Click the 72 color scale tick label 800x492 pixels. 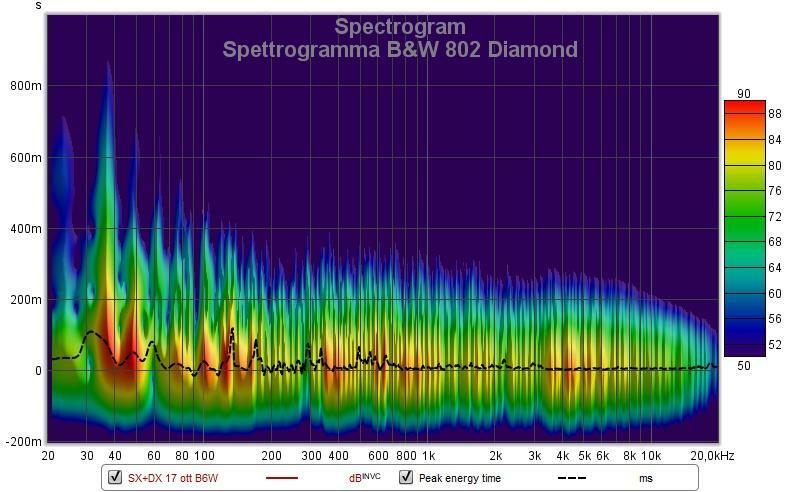(775, 216)
